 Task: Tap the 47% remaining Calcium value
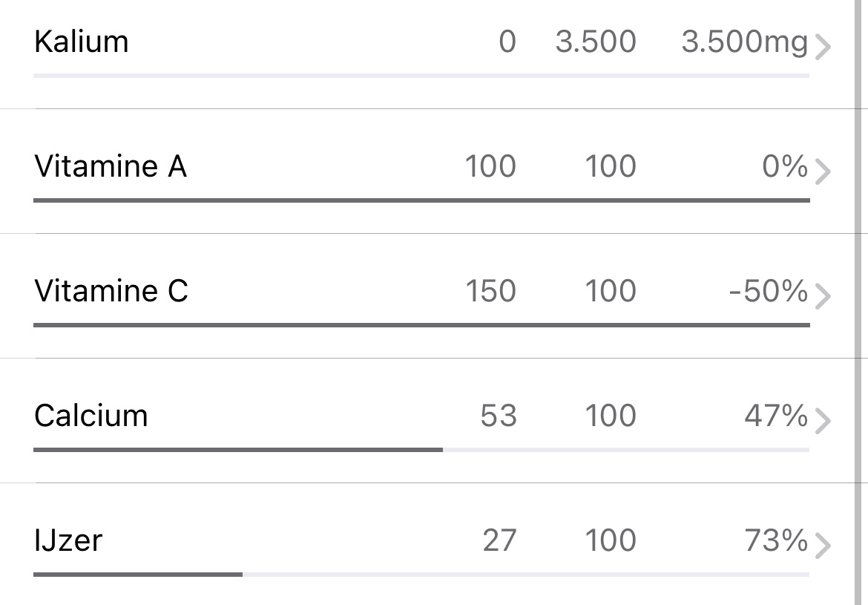point(775,416)
